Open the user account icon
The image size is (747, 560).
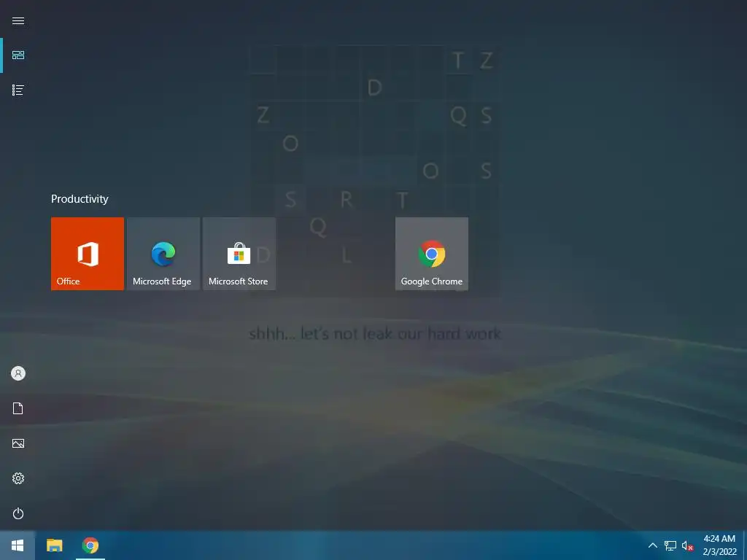18,373
